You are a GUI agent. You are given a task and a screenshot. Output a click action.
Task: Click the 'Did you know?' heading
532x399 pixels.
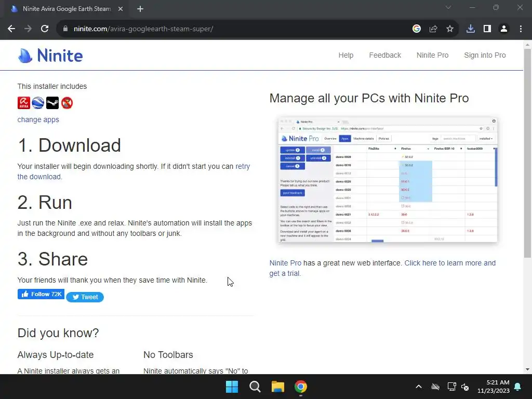pyautogui.click(x=58, y=333)
